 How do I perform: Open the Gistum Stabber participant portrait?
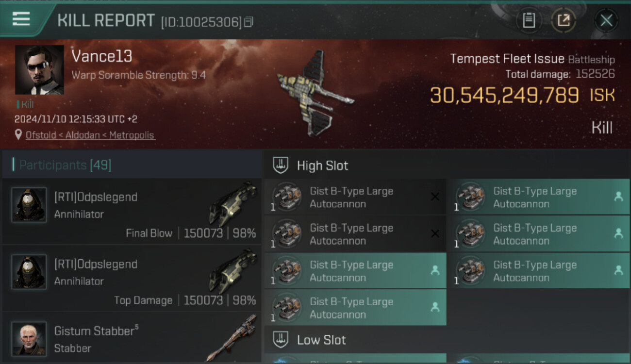pyautogui.click(x=29, y=338)
